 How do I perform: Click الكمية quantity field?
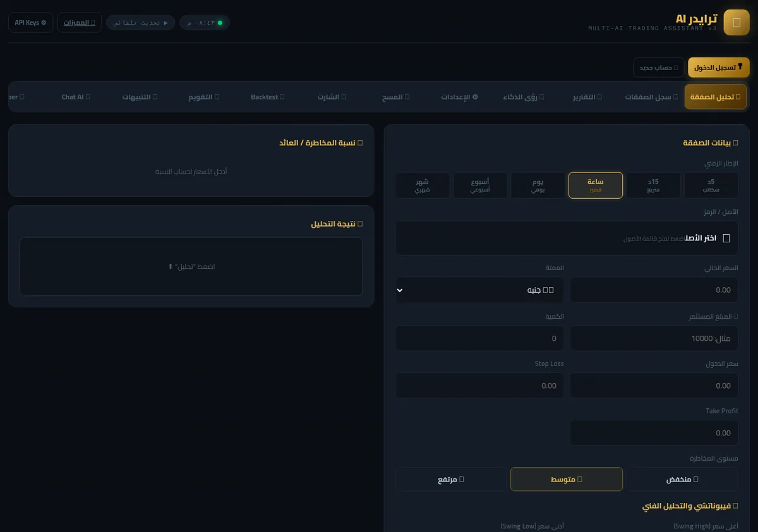coord(479,338)
